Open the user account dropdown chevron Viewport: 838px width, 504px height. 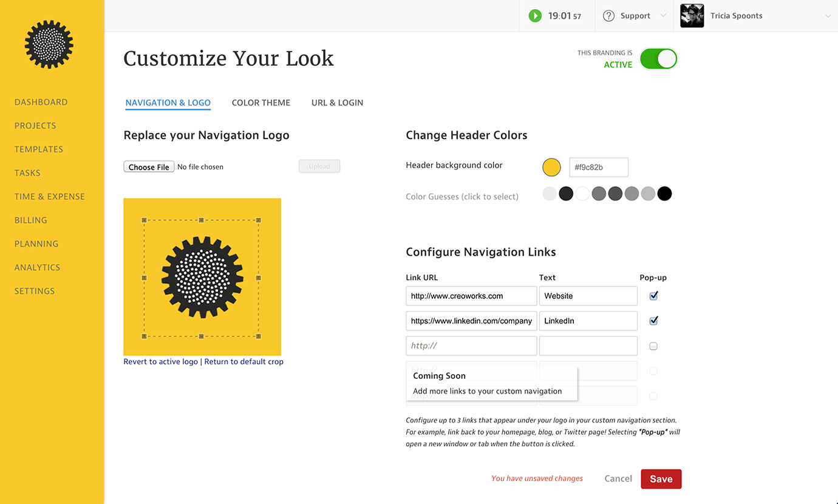coord(828,16)
